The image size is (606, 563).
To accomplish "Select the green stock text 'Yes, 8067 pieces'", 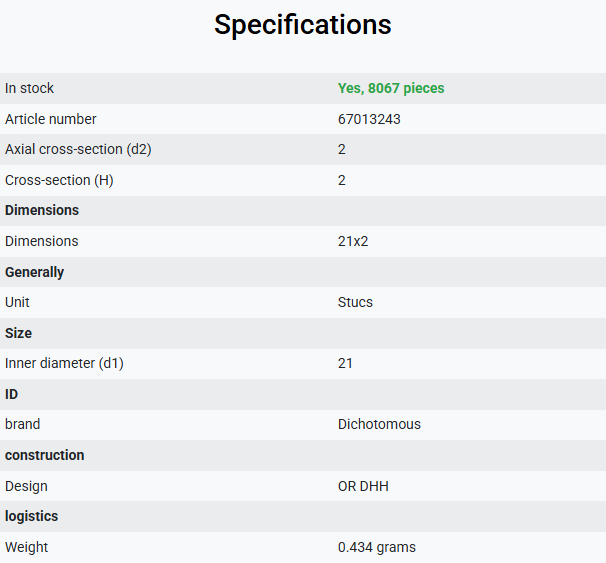I will (x=391, y=88).
